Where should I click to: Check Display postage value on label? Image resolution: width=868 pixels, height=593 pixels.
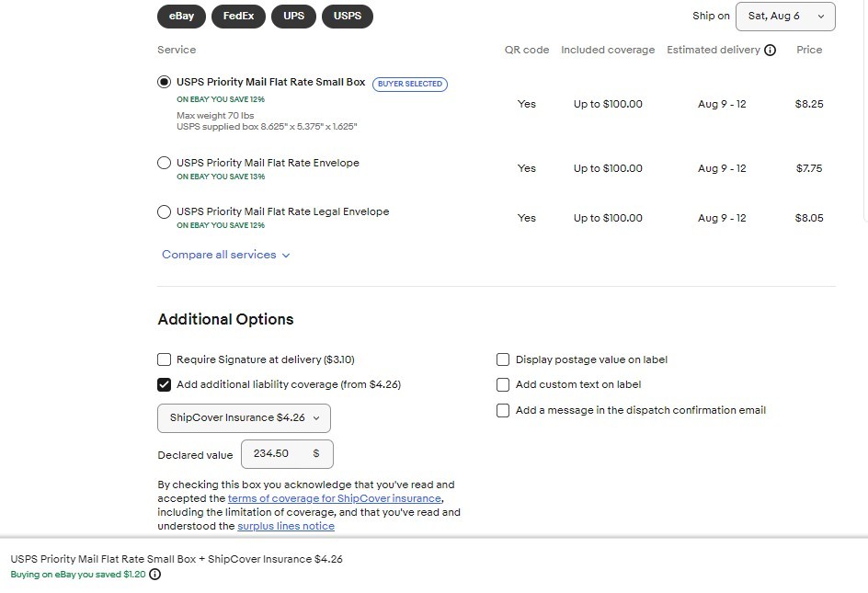coord(503,359)
